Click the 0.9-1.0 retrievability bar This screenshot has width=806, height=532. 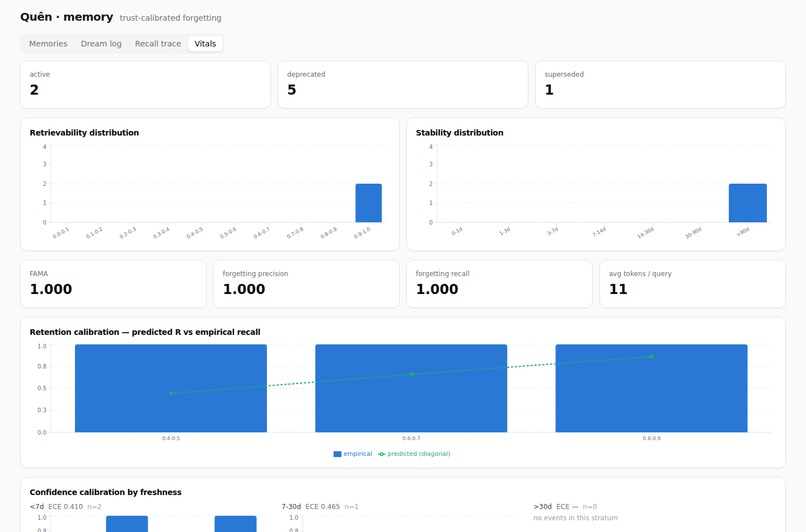point(369,203)
